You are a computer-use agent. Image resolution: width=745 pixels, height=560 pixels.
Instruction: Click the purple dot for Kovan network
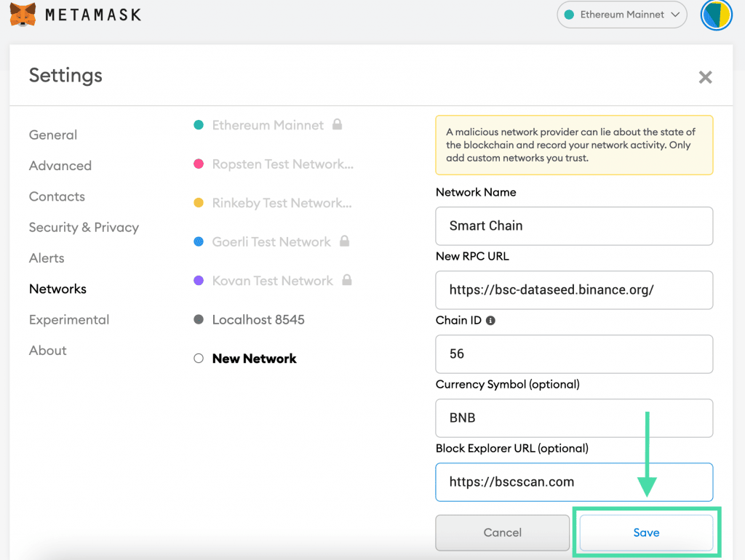click(x=199, y=281)
